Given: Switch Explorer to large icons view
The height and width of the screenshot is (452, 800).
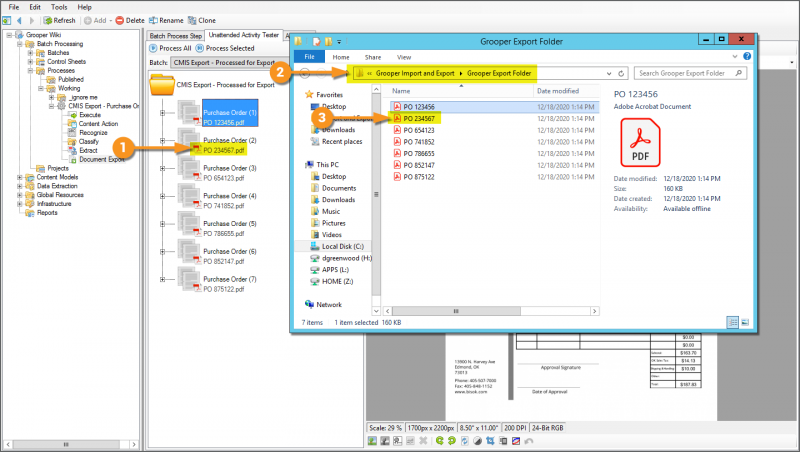Looking at the screenshot, I should click(745, 322).
